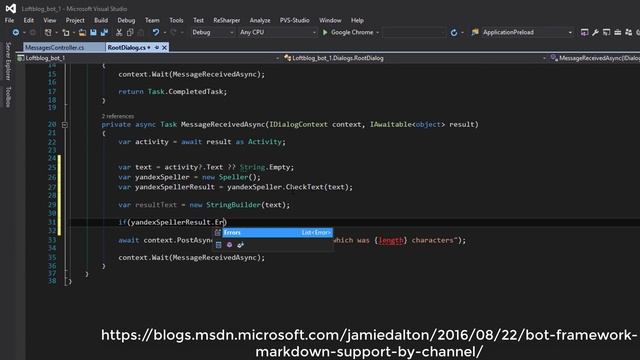Image resolution: width=640 pixels, height=360 pixels.
Task: Open the Team menu
Action: [152, 20]
